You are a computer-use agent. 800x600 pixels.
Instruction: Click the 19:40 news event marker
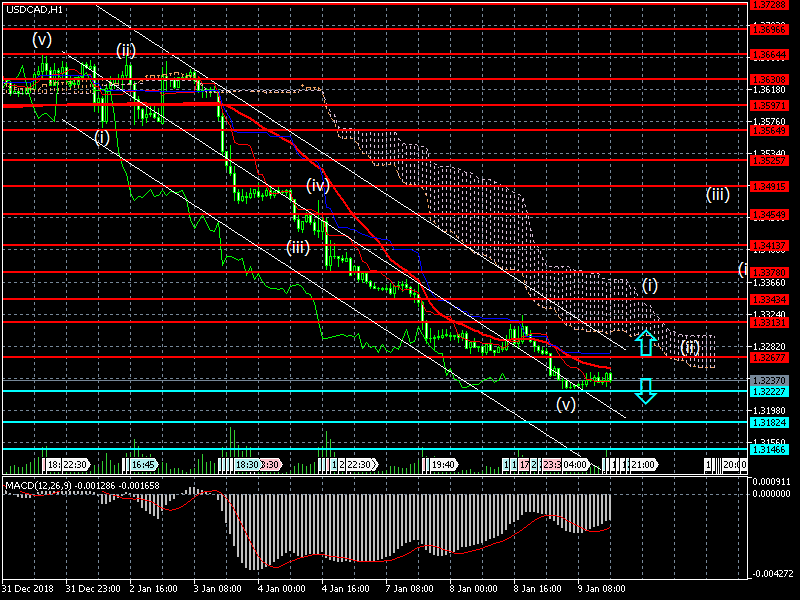[443, 465]
